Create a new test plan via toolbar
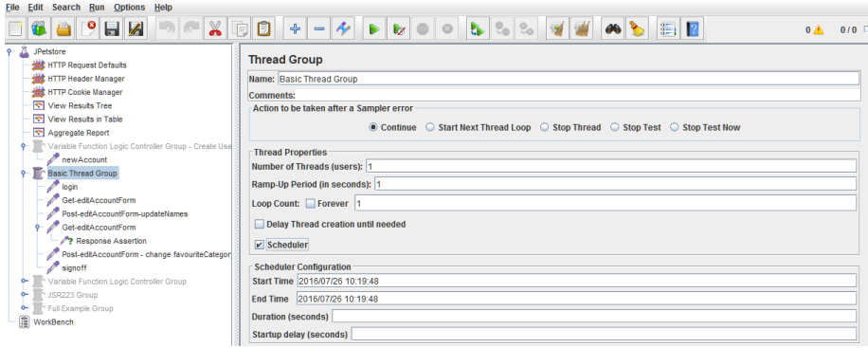The height and width of the screenshot is (348, 868). tap(15, 28)
